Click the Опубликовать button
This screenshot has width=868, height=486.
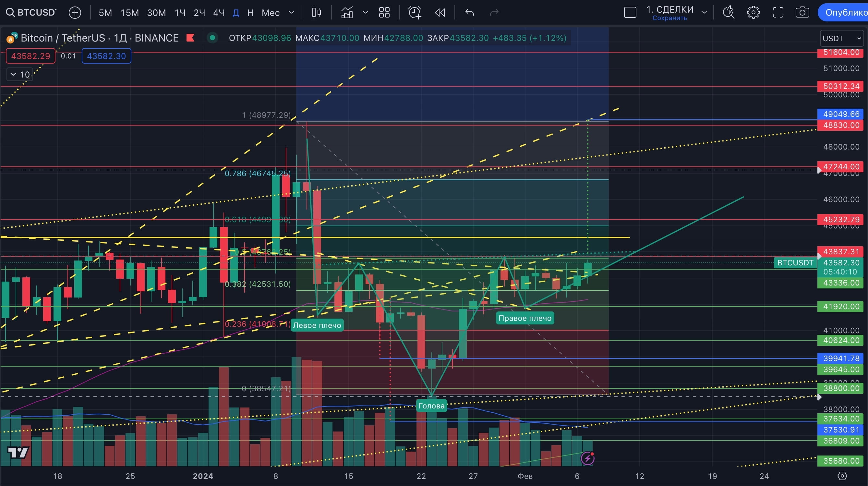(846, 12)
